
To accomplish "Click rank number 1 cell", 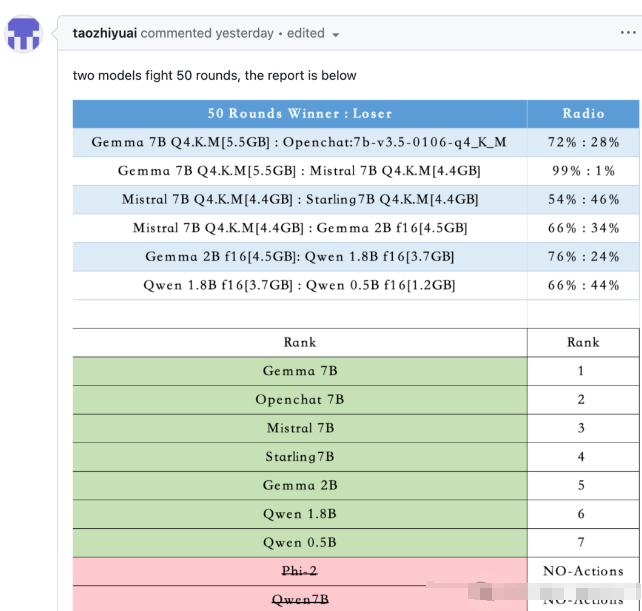I will click(x=583, y=371).
